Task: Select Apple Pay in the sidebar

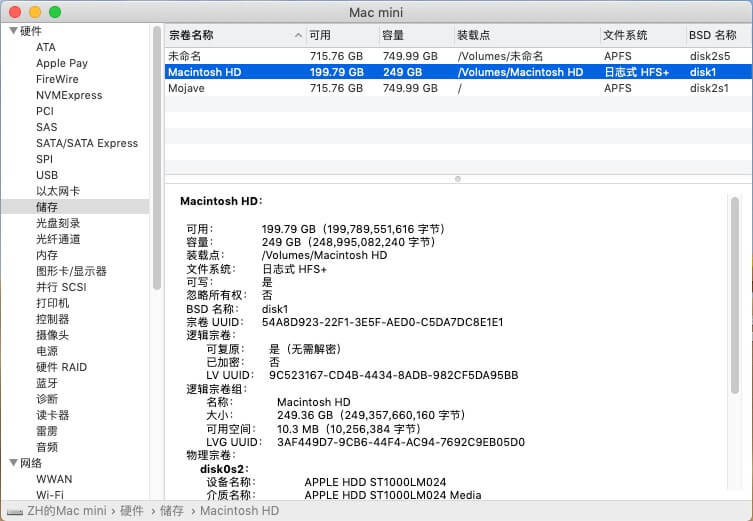Action: pyautogui.click(x=62, y=63)
